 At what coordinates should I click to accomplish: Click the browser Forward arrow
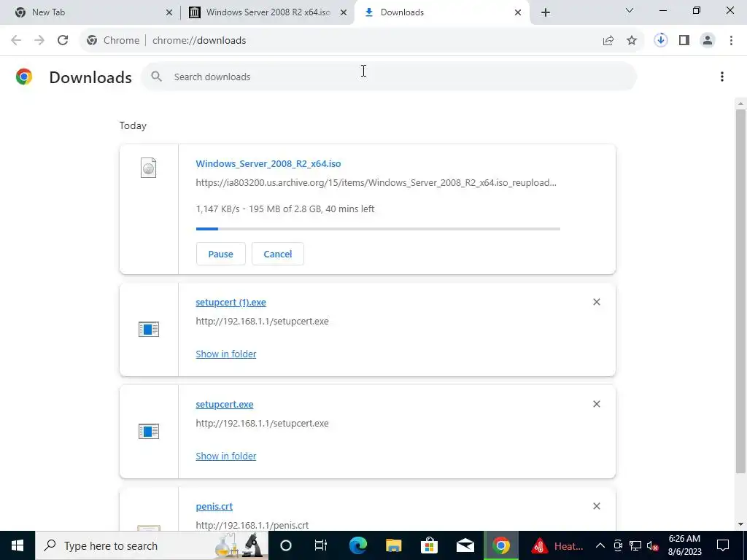pos(39,41)
